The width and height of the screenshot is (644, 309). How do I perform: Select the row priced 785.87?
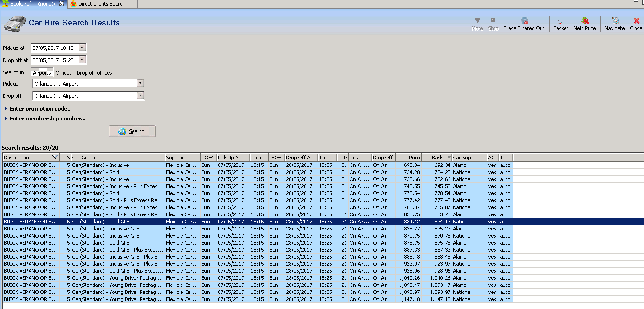click(258, 207)
